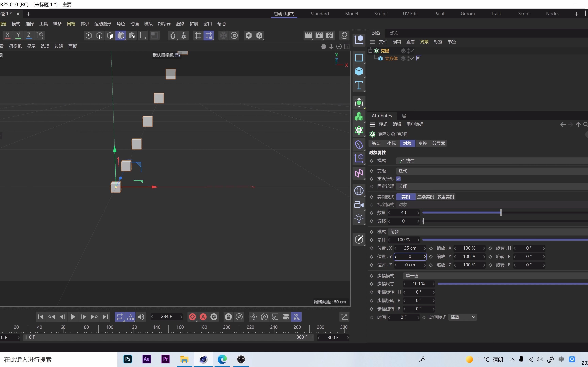Toggle the timeline loop playback button
Image resolution: width=588 pixels, height=367 pixels.
coord(120,317)
